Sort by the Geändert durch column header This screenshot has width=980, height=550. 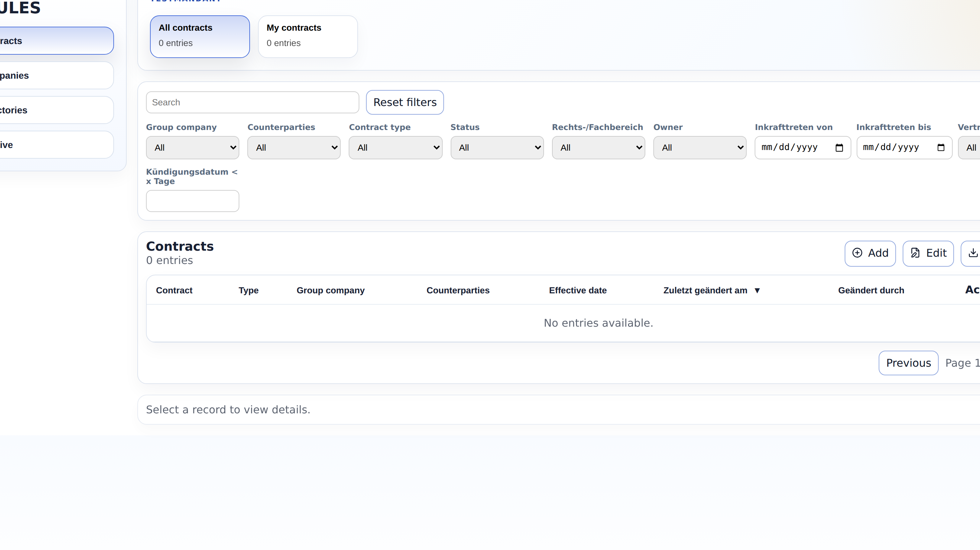click(x=871, y=291)
